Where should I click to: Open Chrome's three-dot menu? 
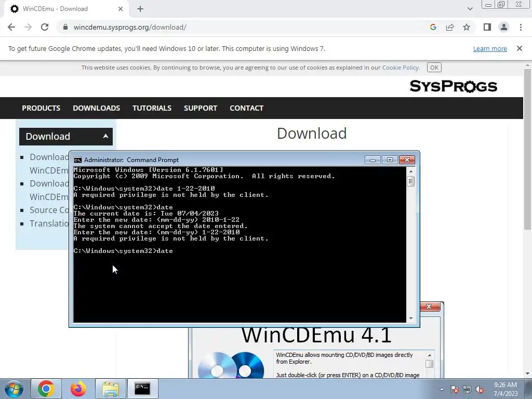pos(521,27)
